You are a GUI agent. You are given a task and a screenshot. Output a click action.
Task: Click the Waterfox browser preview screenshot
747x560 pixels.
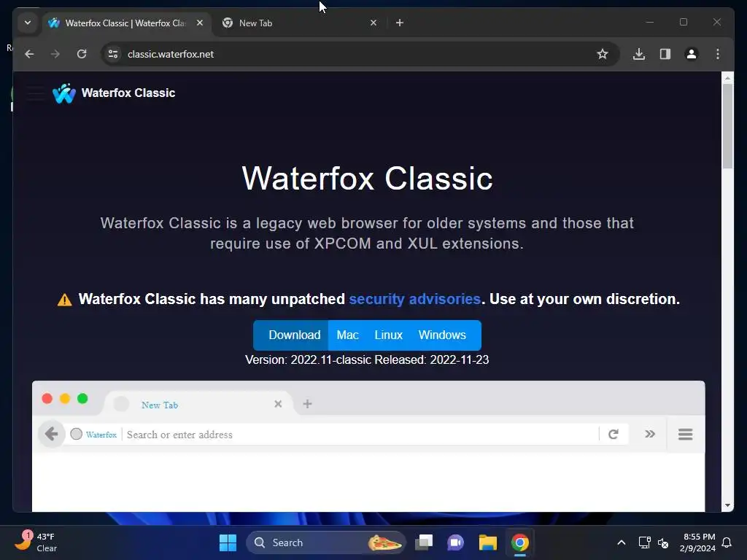click(x=368, y=446)
